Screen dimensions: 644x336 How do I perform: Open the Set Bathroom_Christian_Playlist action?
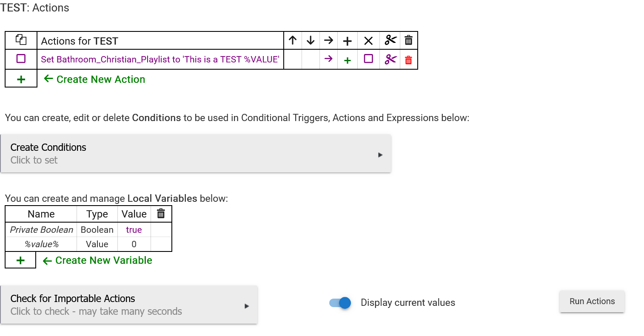160,59
